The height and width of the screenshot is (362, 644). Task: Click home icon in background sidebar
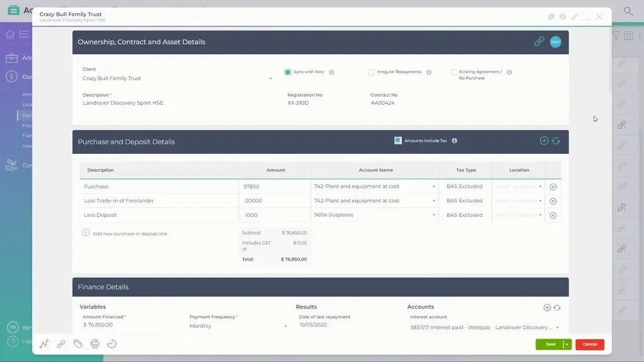[10, 35]
